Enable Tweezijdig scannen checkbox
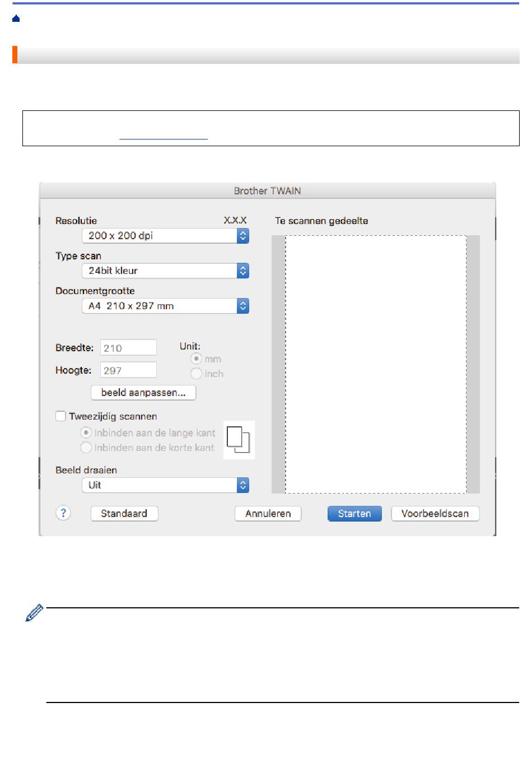 [x=61, y=416]
